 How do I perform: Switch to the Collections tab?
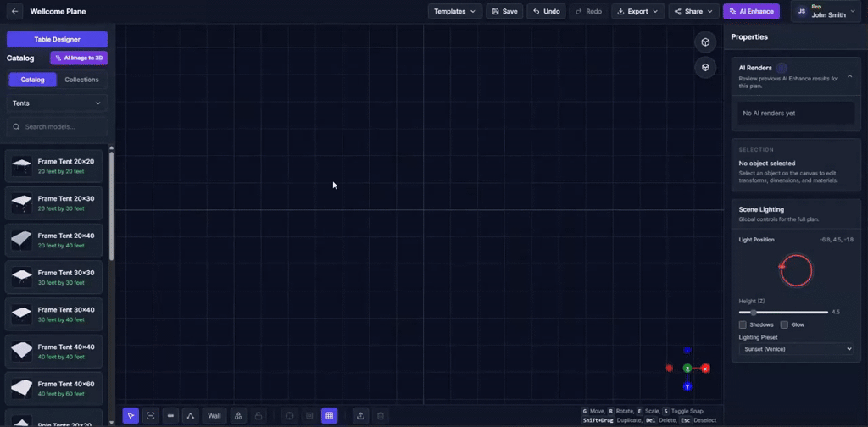click(x=81, y=80)
